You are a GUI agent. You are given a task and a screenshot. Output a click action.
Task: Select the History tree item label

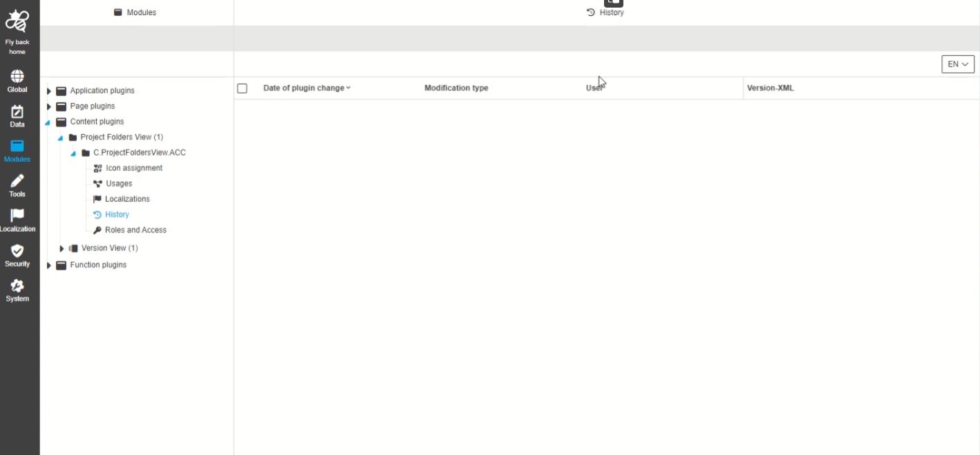click(117, 214)
